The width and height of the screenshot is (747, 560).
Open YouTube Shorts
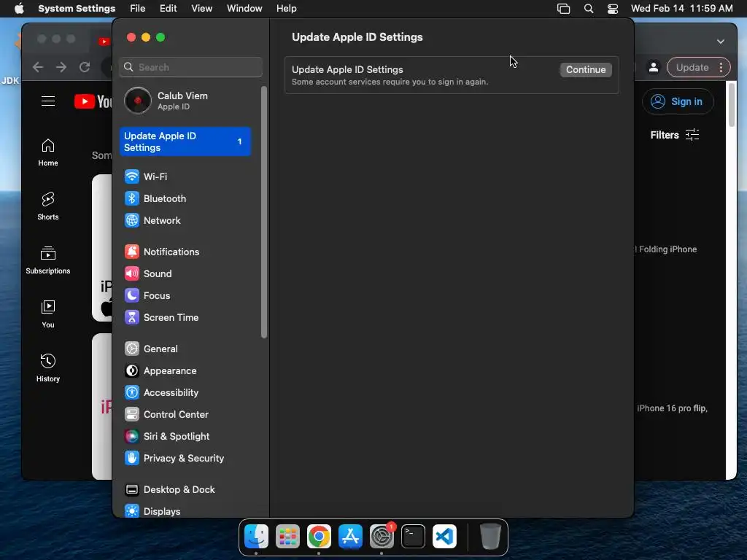(x=48, y=206)
